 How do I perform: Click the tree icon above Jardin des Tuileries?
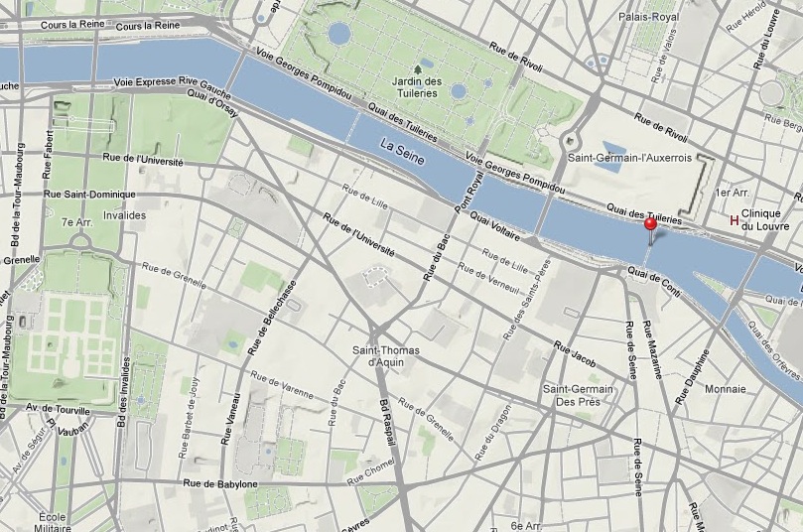pos(419,68)
